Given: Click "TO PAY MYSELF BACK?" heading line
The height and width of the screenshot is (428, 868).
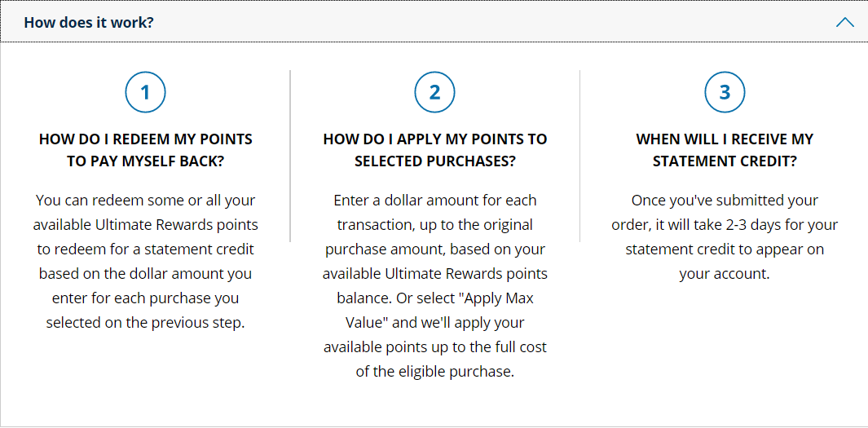Looking at the screenshot, I should click(146, 161).
